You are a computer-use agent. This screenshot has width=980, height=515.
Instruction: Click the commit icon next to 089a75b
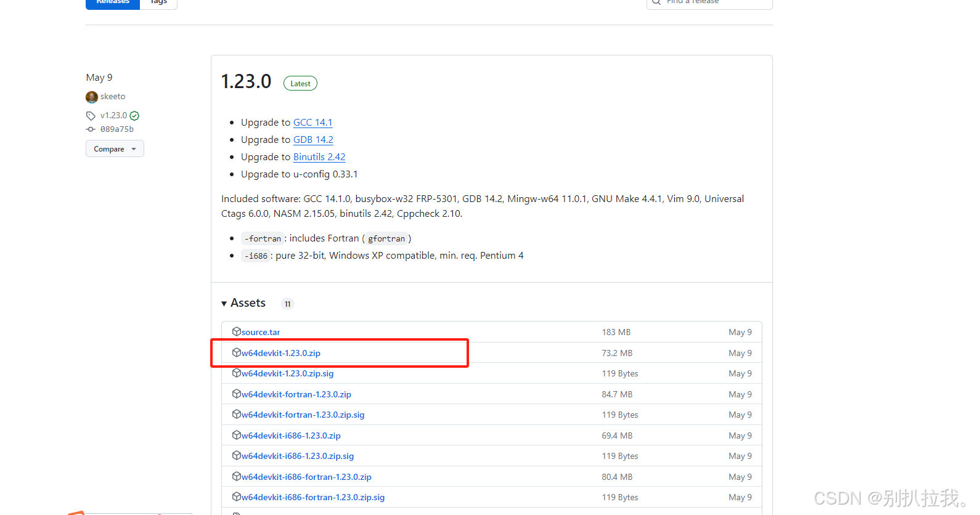tap(91, 129)
